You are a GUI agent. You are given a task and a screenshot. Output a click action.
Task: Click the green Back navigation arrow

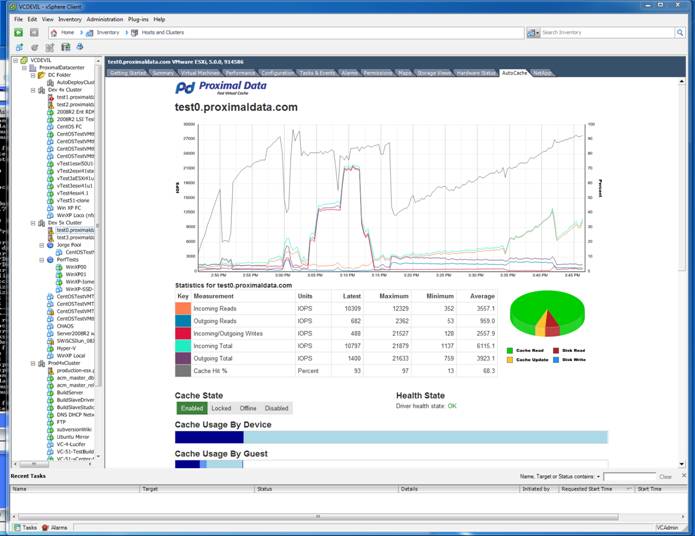click(x=19, y=32)
